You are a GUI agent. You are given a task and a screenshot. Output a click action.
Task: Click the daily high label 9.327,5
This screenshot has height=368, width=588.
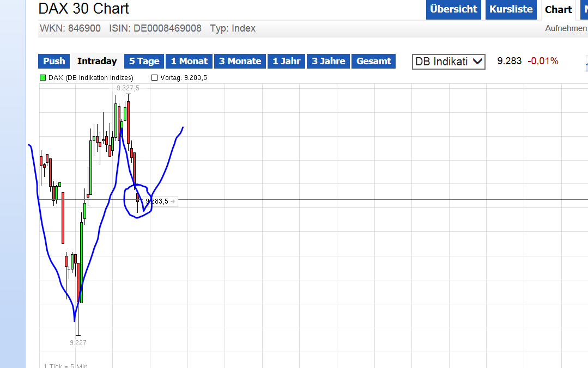128,88
